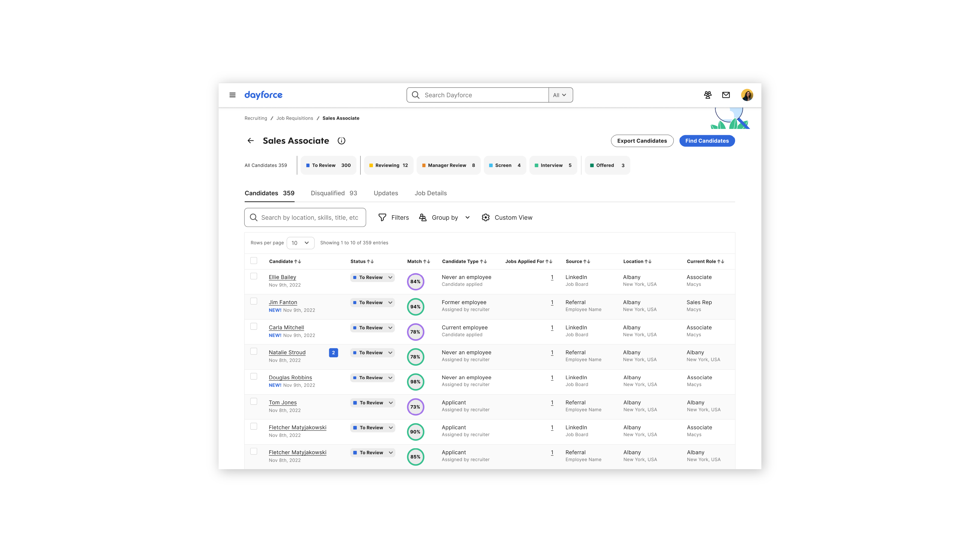The height and width of the screenshot is (552, 980).
Task: Open Jim Fanton's To Review status dropdown
Action: (x=373, y=303)
